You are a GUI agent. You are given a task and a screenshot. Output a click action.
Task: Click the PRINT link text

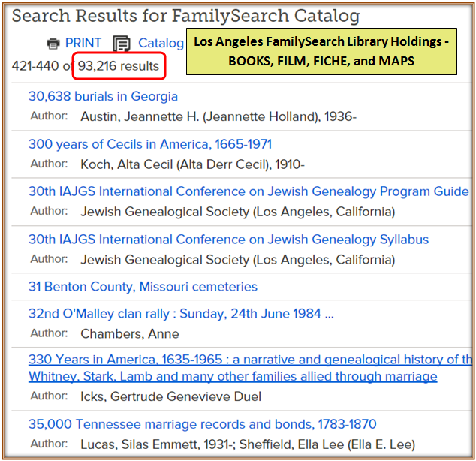[83, 44]
